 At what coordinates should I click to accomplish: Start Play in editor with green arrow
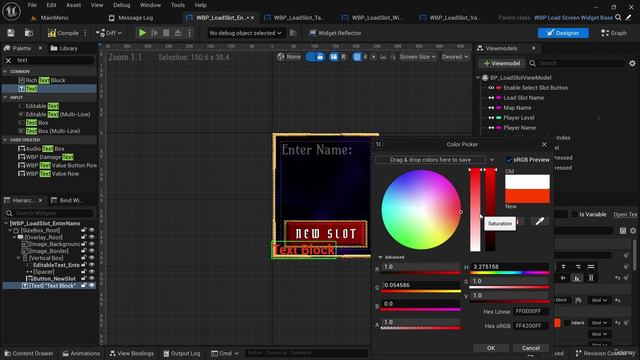click(142, 33)
